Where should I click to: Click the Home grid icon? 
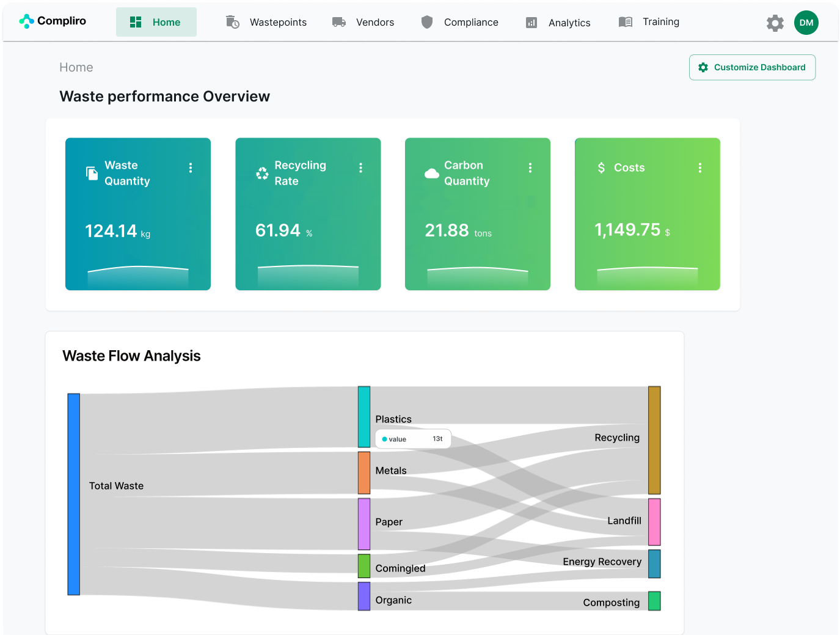(136, 22)
